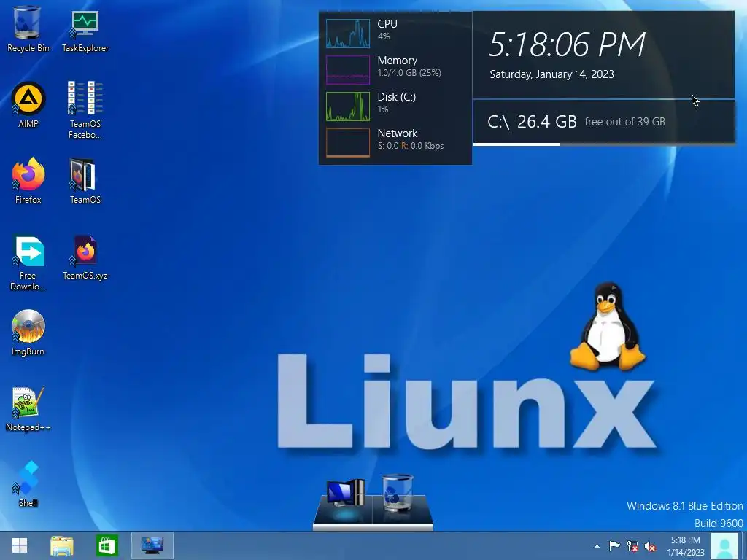Click the C: drive usage bar
Viewport: 747px width, 560px height.
603,144
